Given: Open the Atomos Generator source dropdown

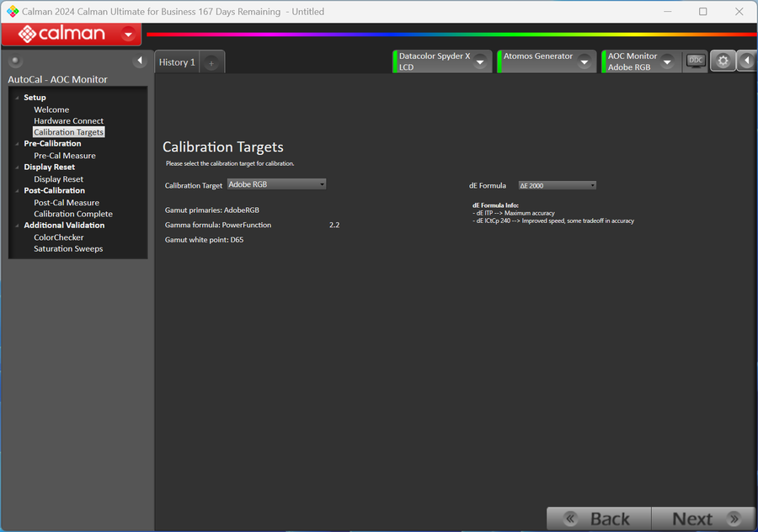Looking at the screenshot, I should (x=585, y=61).
